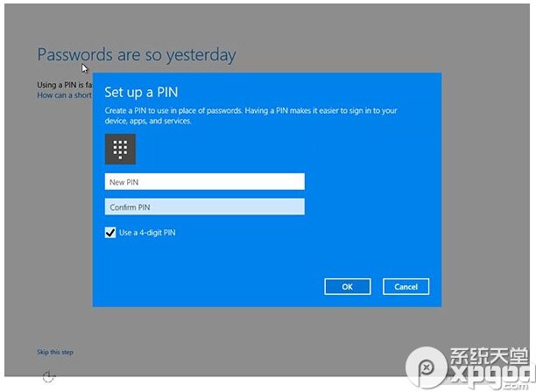Viewport: 536px width, 392px height.
Task: Click the 'Set up a PIN' title
Action: [141, 92]
